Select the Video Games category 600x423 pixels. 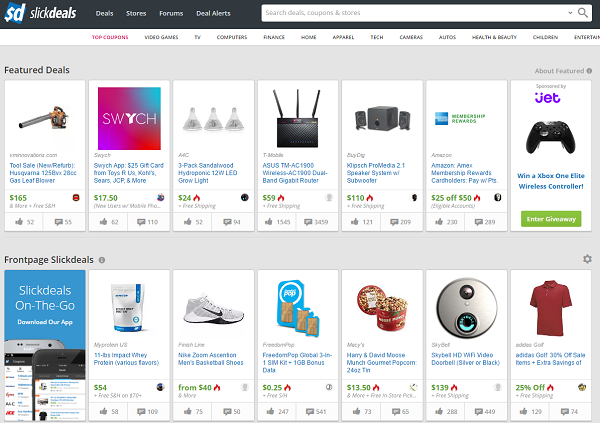[x=161, y=37]
